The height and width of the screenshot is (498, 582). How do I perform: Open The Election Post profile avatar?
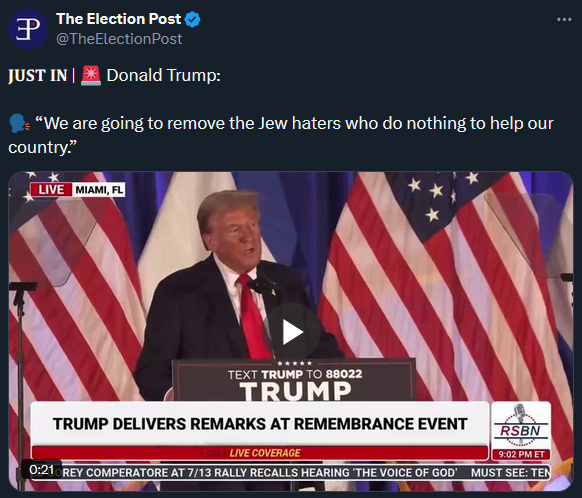pyautogui.click(x=28, y=29)
